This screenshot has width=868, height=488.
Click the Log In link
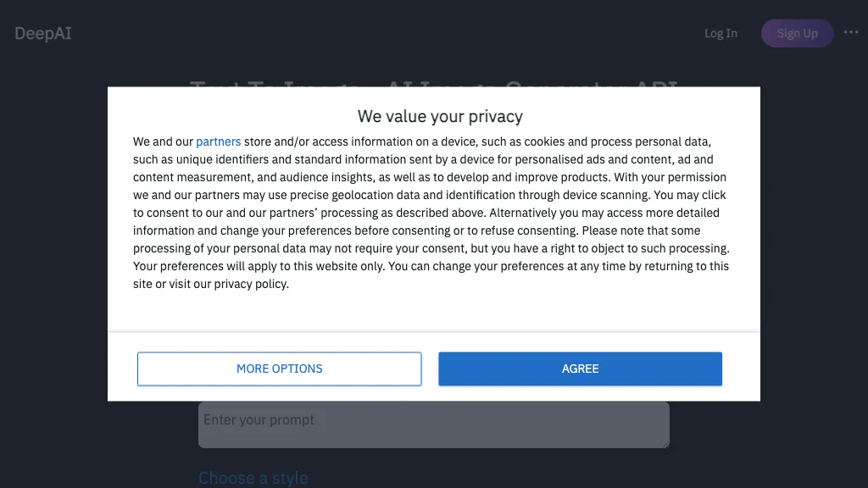tap(721, 34)
